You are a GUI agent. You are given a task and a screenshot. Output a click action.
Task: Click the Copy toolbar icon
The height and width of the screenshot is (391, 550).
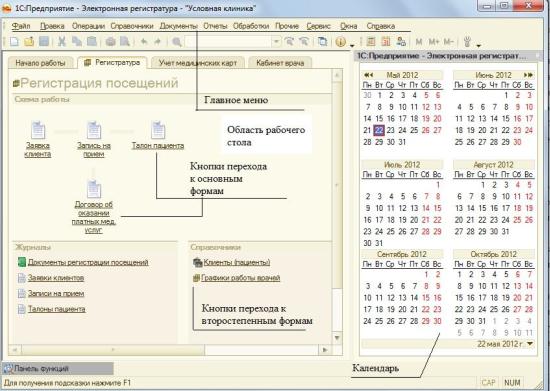coord(77,42)
